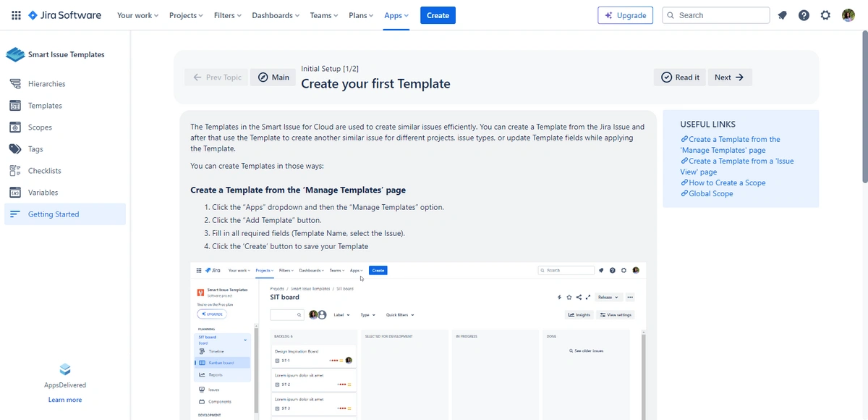Viewport: 868px width, 420px height.
Task: Select the Tags sidebar icon
Action: coord(15,149)
